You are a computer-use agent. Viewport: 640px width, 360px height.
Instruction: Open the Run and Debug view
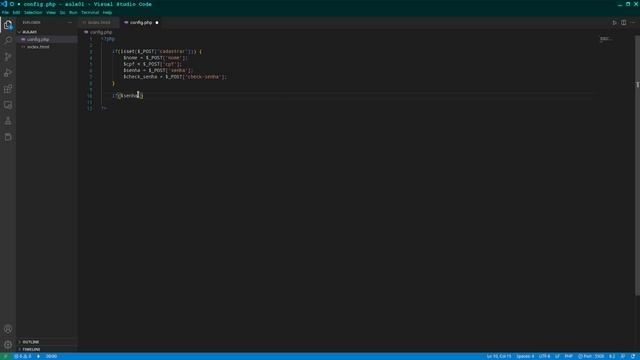click(8, 73)
